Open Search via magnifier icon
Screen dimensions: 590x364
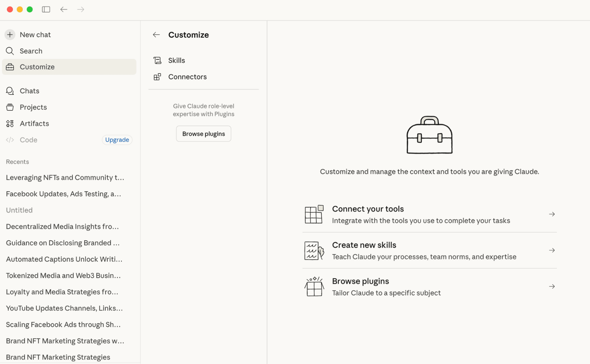click(10, 51)
